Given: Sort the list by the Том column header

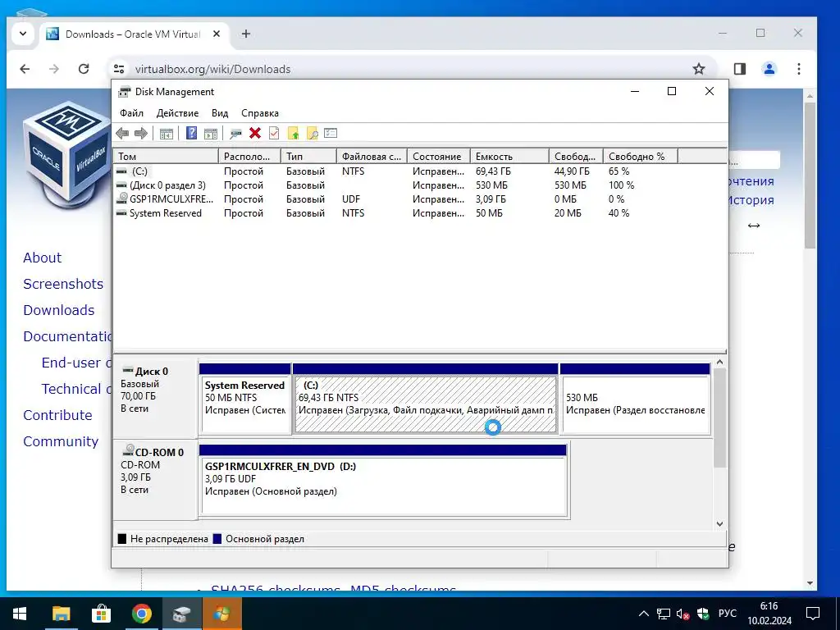Looking at the screenshot, I should [x=166, y=157].
